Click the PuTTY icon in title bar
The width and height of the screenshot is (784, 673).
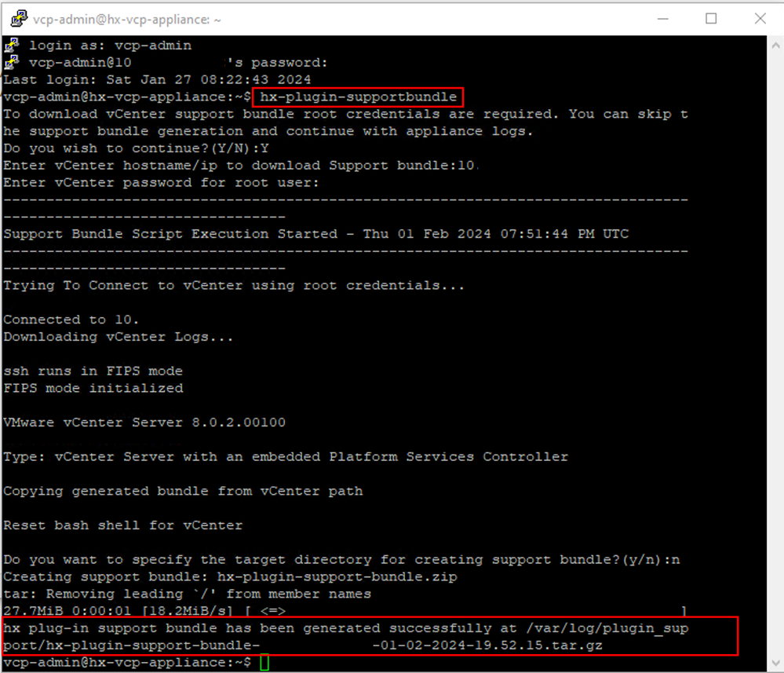[x=19, y=19]
